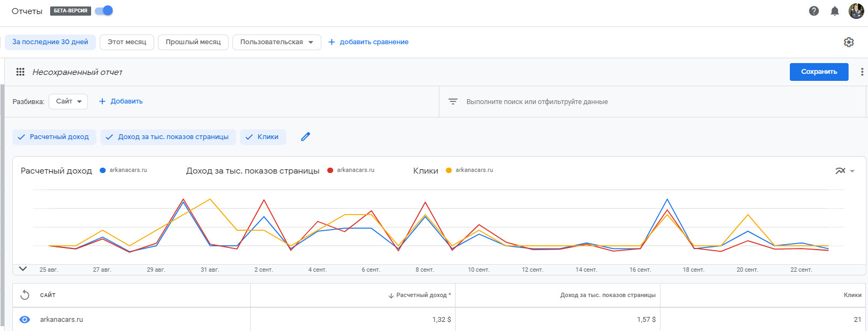The height and width of the screenshot is (331, 868).
Task: Open the Пользовательская date range dropdown
Action: coord(277,42)
